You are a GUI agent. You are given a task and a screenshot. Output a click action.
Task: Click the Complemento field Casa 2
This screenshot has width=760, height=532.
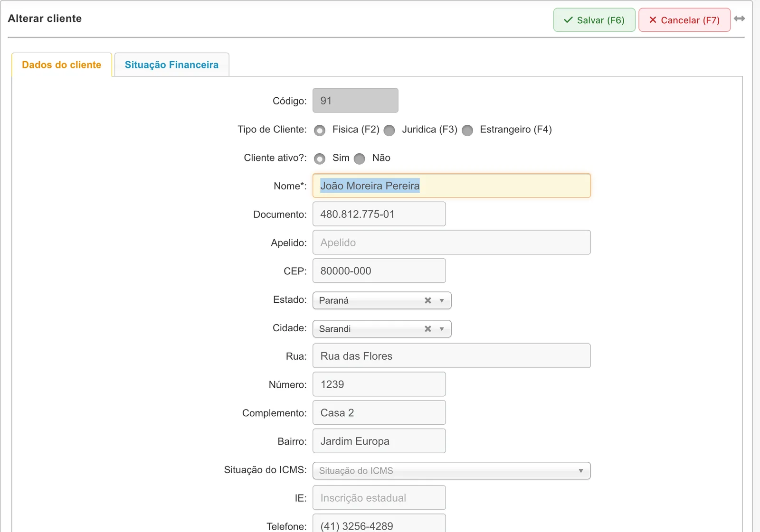(379, 413)
